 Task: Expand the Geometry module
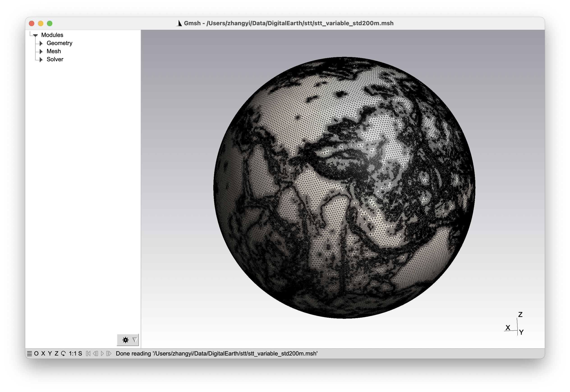pyautogui.click(x=41, y=43)
